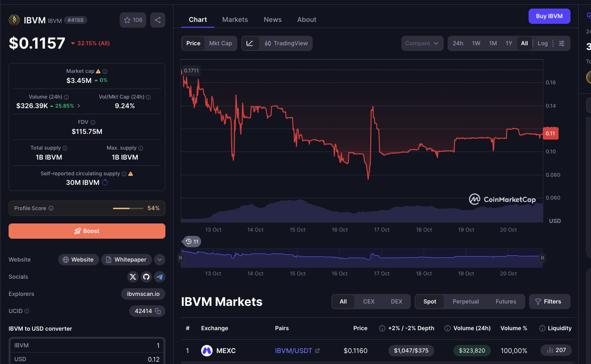The height and width of the screenshot is (364, 591).
Task: Open the ibvmscan.io explorer link
Action: (x=143, y=294)
